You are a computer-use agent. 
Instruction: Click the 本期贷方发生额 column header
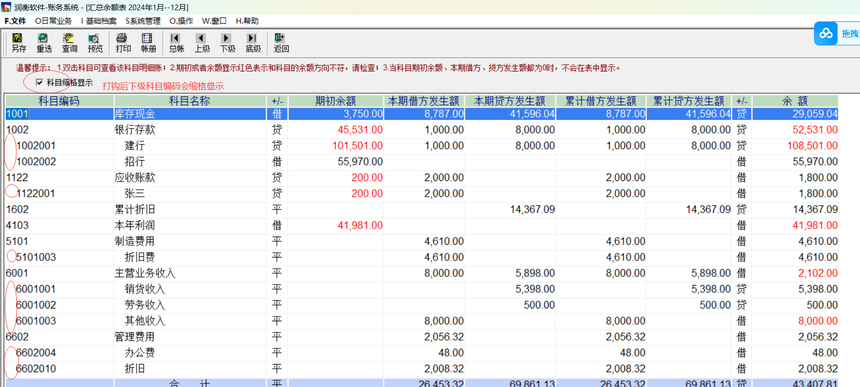510,101
